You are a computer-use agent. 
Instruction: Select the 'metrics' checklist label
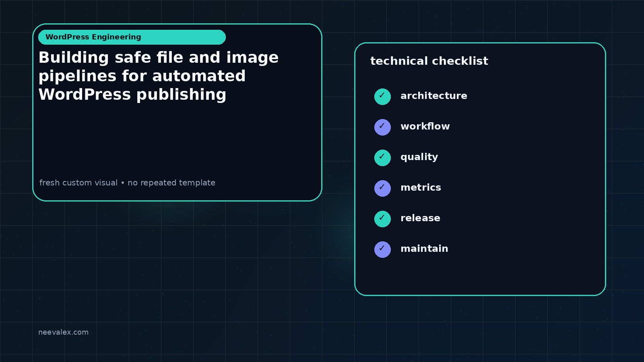(421, 187)
